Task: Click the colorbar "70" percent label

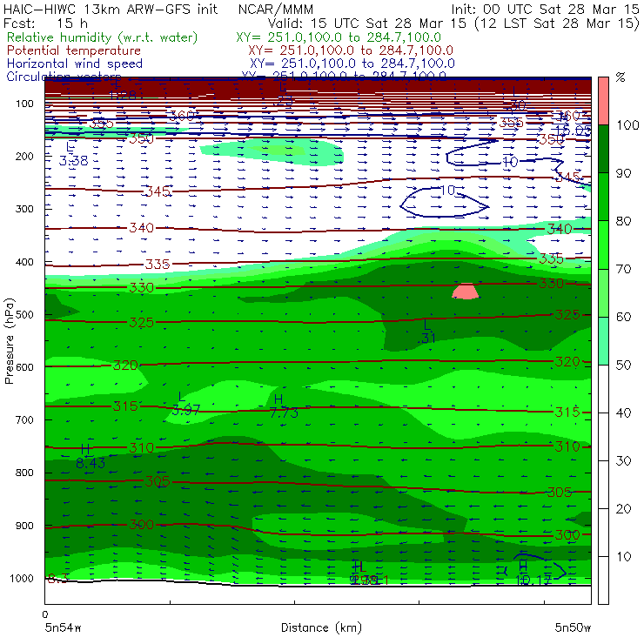Action: (623, 269)
